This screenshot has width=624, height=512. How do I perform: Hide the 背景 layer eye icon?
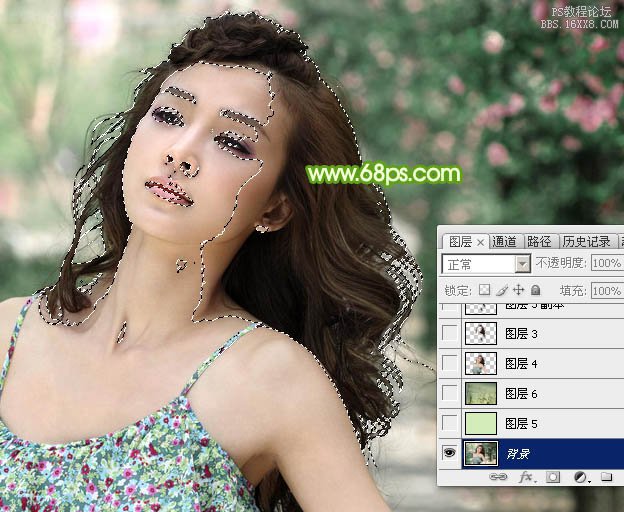(x=449, y=453)
